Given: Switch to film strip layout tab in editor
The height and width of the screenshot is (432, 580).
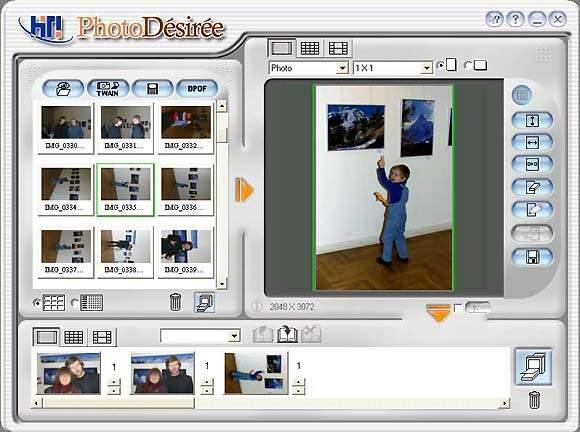Looking at the screenshot, I should pyautogui.click(x=338, y=48).
